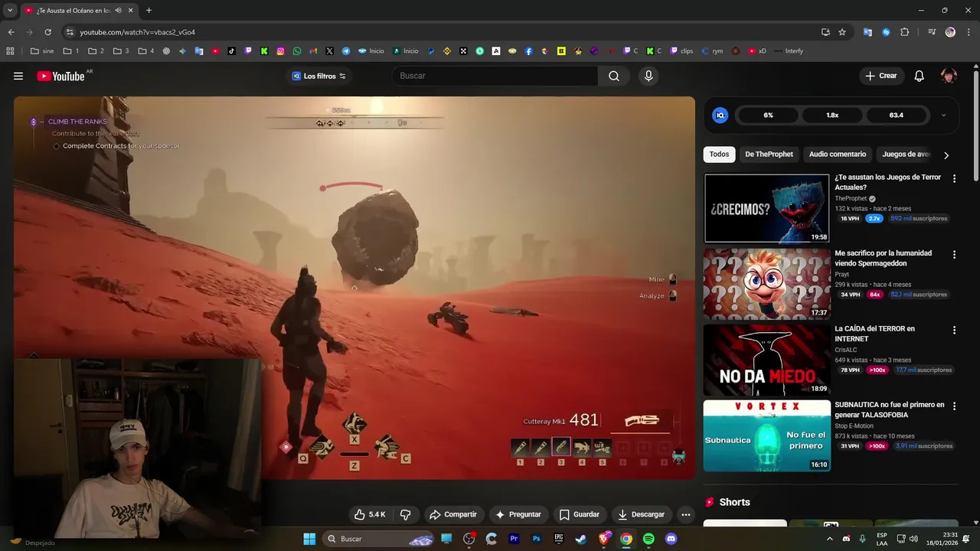Click the 63.4 vidIQ score pill
The height and width of the screenshot is (551, 980).
pos(897,116)
